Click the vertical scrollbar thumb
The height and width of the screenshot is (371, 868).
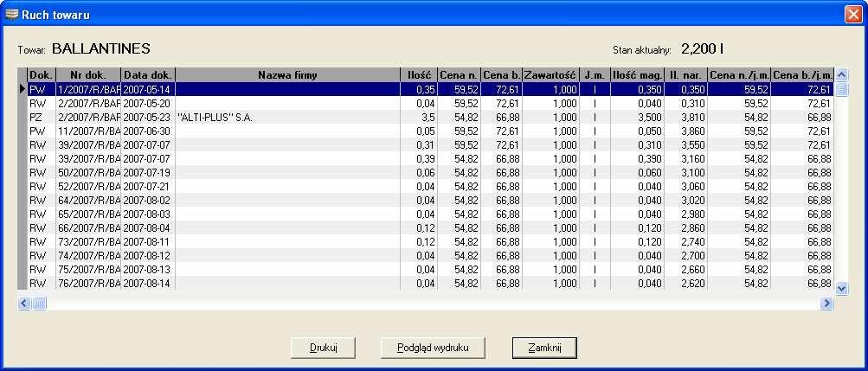tap(842, 89)
